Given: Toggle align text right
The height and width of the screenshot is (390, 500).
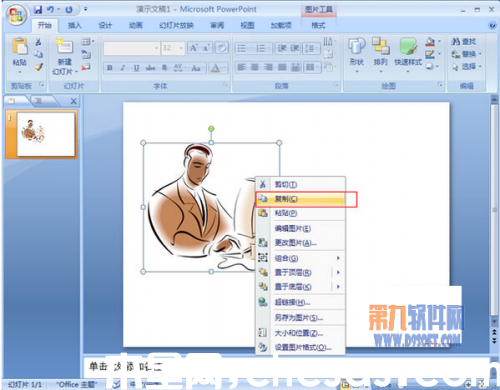Looking at the screenshot, I should (268, 67).
